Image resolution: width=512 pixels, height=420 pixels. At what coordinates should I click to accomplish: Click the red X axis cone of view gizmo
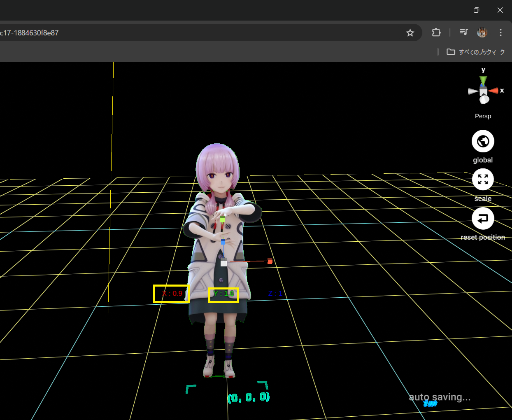(493, 91)
